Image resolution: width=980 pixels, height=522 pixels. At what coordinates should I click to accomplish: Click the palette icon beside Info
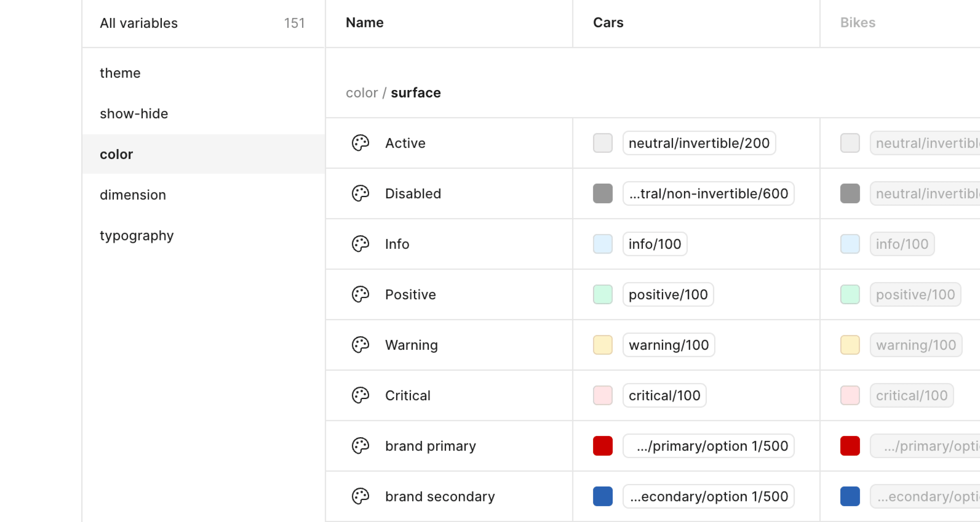(x=360, y=244)
